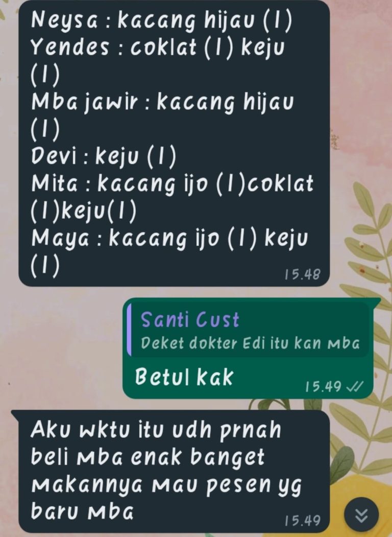
Task: Tap the "makannya mau pesen yg" line
Action: (x=166, y=485)
